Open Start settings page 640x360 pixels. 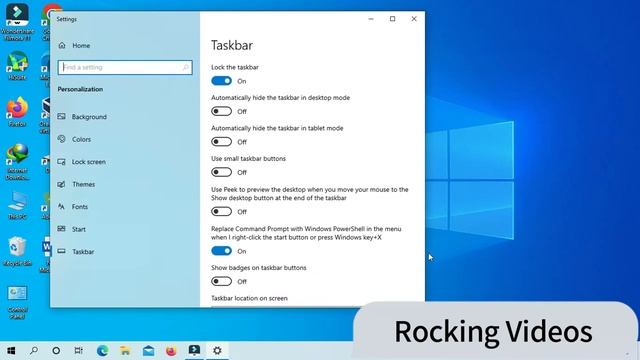[72, 229]
